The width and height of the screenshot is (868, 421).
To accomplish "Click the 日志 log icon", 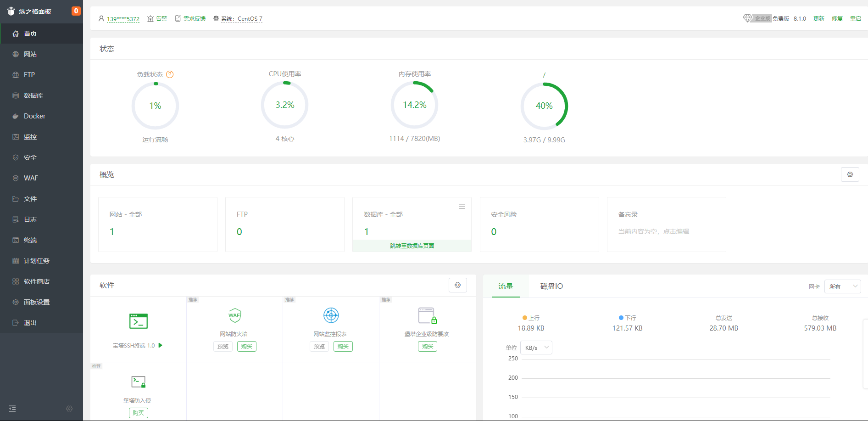I will point(16,219).
